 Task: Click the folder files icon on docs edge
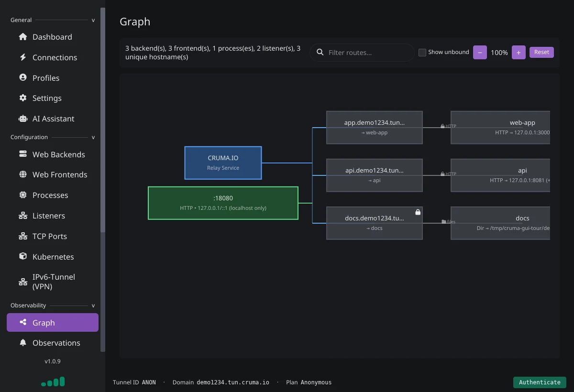pyautogui.click(x=444, y=222)
